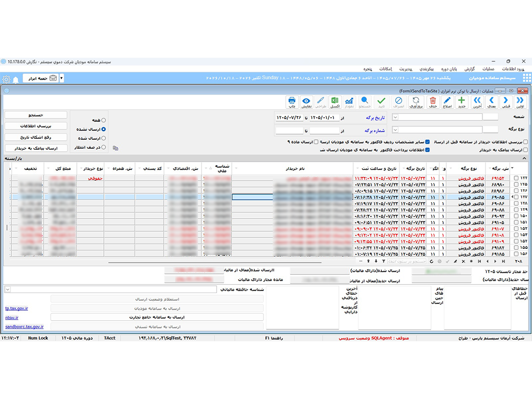
Task: Click 'ارسال به سامانه جامع تجارت' button
Action: point(157,317)
